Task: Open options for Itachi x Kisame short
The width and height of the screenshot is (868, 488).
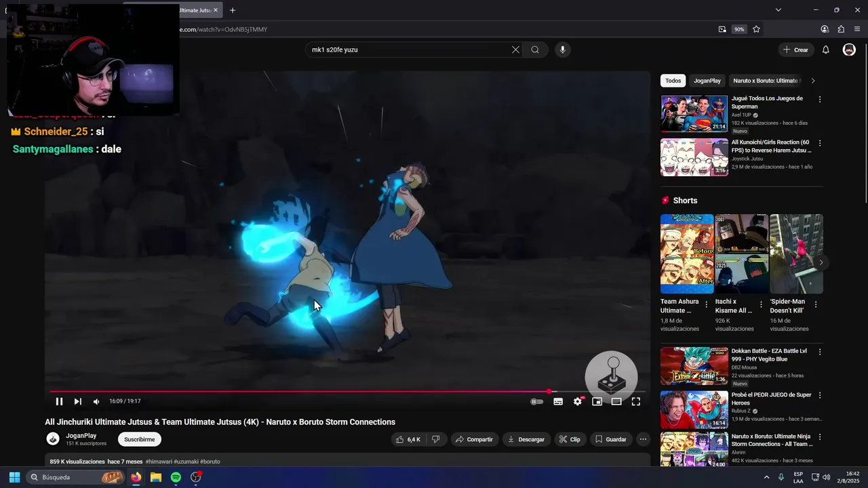Action: click(x=761, y=304)
